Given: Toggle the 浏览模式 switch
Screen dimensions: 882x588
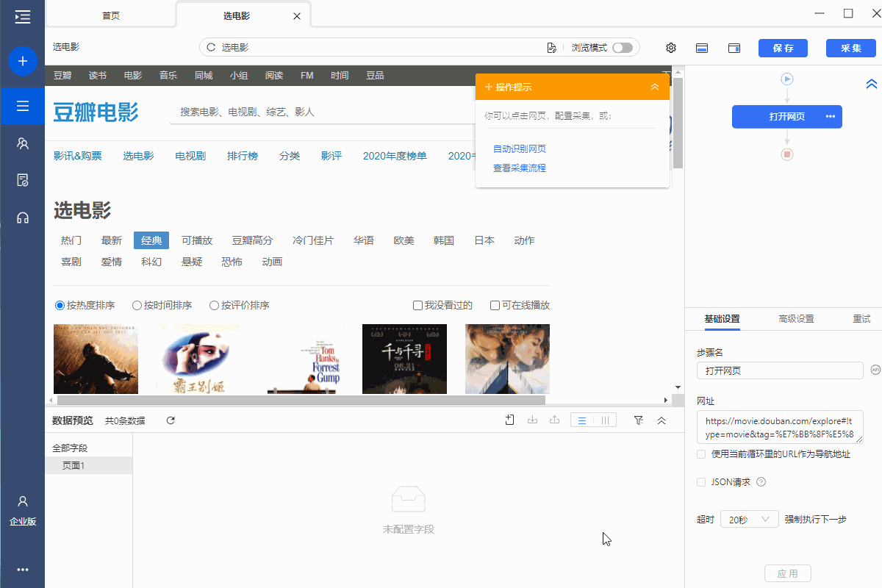Looking at the screenshot, I should click(x=623, y=48).
